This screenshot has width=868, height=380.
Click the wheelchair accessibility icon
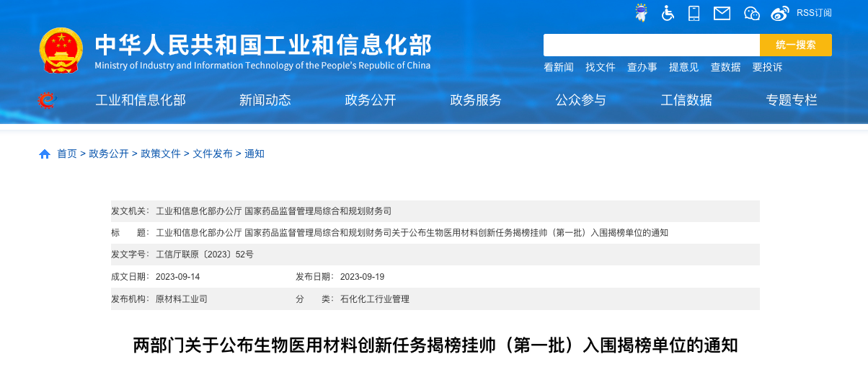[x=668, y=13]
